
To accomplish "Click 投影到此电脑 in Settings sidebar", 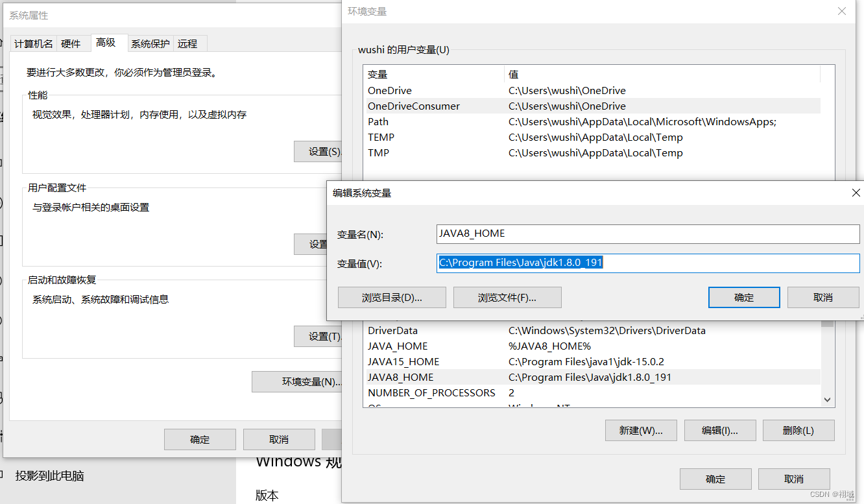I will click(50, 476).
